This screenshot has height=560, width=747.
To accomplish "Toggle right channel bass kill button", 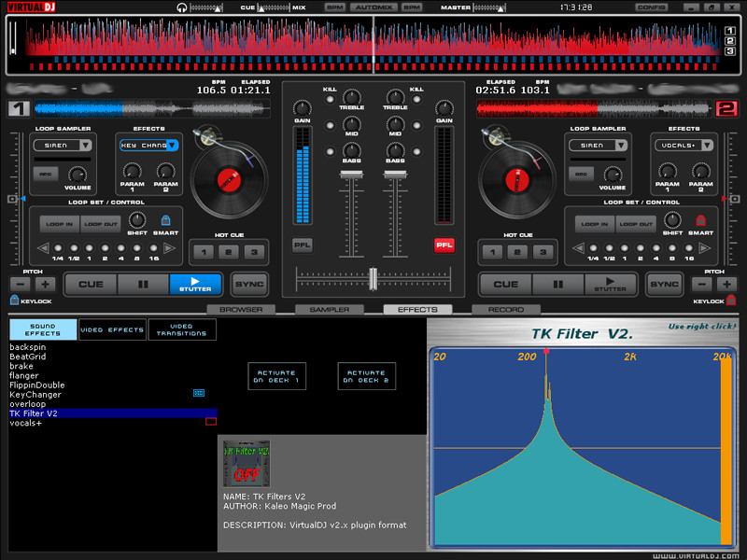I will click(416, 152).
